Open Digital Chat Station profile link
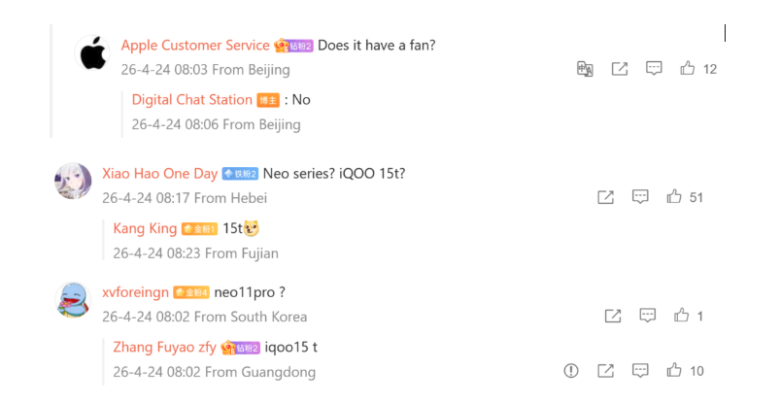The height and width of the screenshot is (403, 780). (192, 100)
